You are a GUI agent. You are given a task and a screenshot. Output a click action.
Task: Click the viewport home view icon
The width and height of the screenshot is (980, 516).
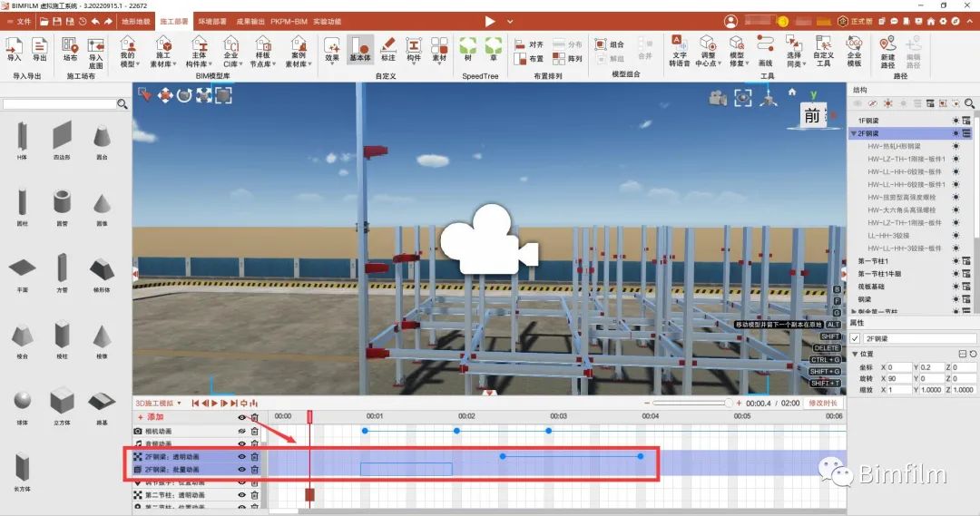tap(792, 92)
